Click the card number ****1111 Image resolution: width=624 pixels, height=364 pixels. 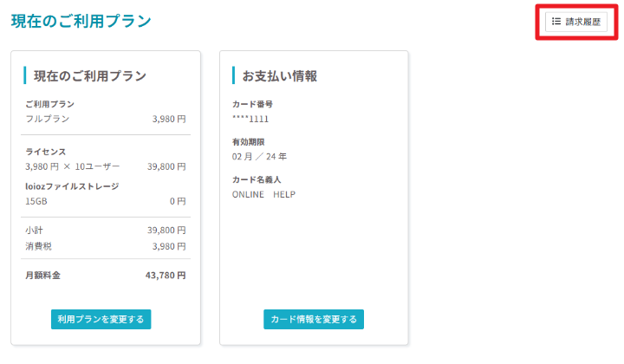pos(250,118)
